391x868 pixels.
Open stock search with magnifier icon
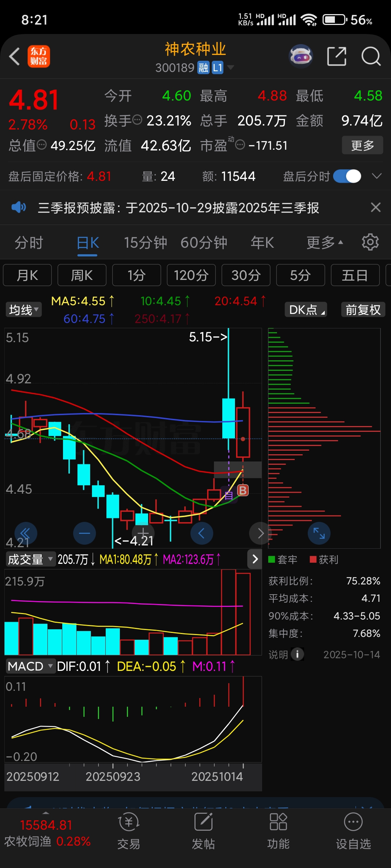pos(371,56)
